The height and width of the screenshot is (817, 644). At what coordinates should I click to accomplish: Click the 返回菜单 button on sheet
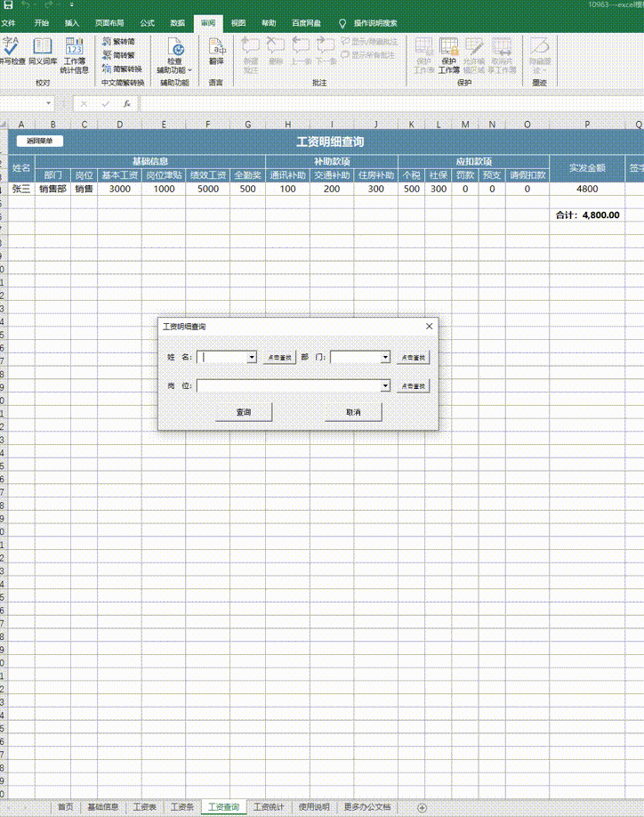point(39,141)
